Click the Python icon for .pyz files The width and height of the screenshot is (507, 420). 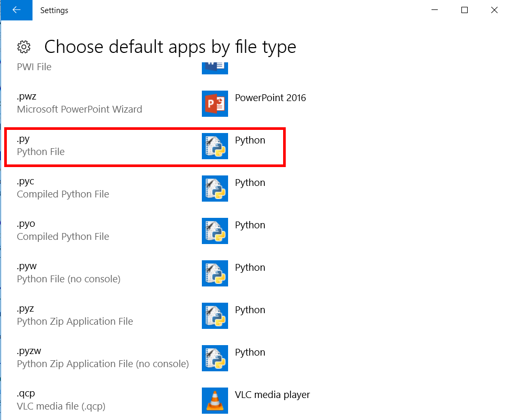coord(214,316)
